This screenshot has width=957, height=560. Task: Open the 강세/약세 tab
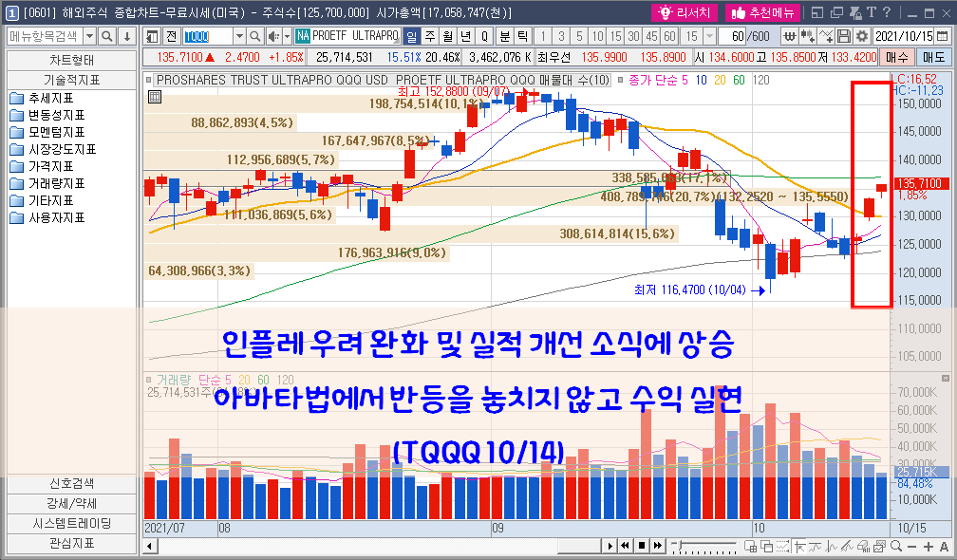point(71,504)
